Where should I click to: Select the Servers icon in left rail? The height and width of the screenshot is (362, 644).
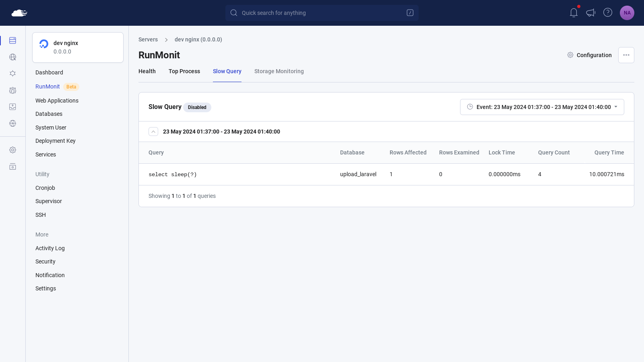13,41
